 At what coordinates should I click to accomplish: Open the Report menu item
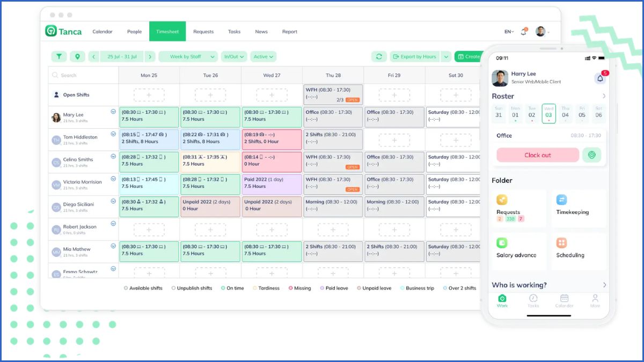(x=290, y=31)
